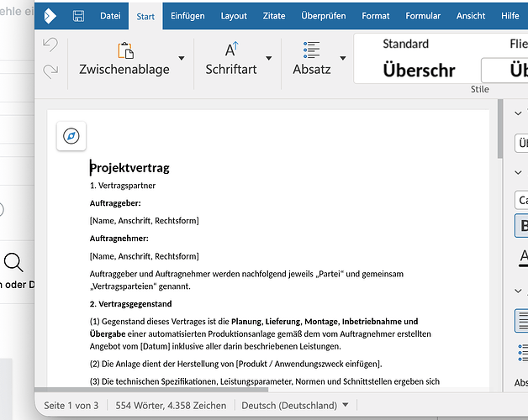Open the language dropdown Deutsch (Deutschland)

click(295, 405)
